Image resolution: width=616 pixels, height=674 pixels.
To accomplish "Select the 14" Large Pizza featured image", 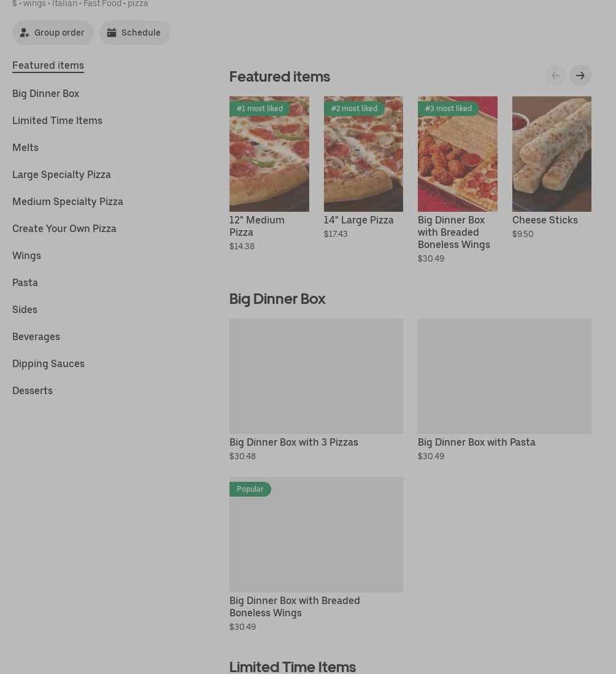I will 363,154.
